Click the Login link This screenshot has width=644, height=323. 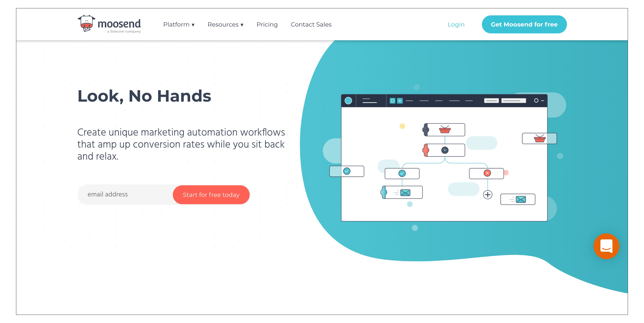(x=456, y=24)
